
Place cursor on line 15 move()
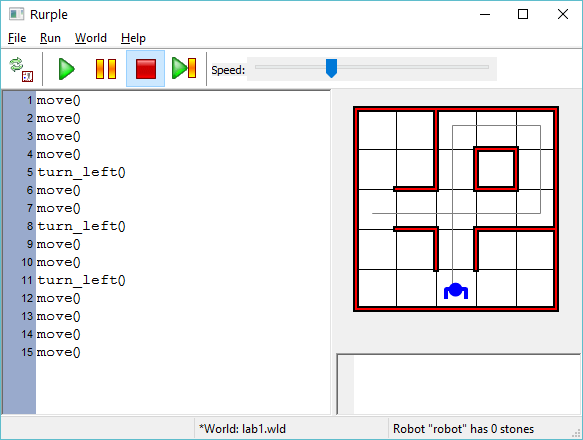point(58,352)
